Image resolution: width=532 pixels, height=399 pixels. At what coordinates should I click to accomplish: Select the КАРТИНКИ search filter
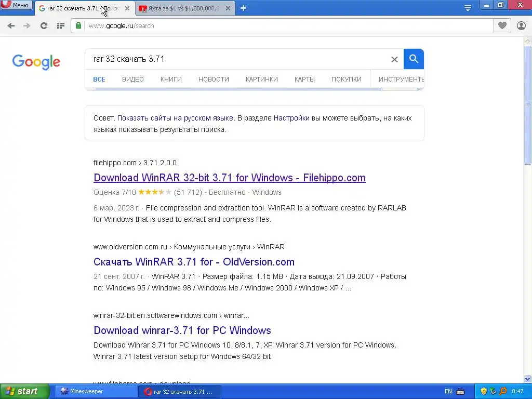tap(262, 79)
